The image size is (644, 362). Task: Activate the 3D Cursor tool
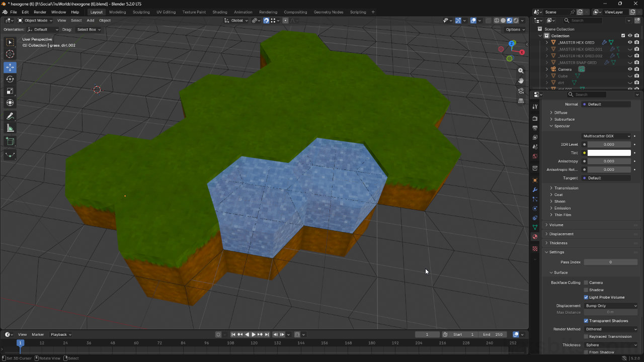coord(10,54)
